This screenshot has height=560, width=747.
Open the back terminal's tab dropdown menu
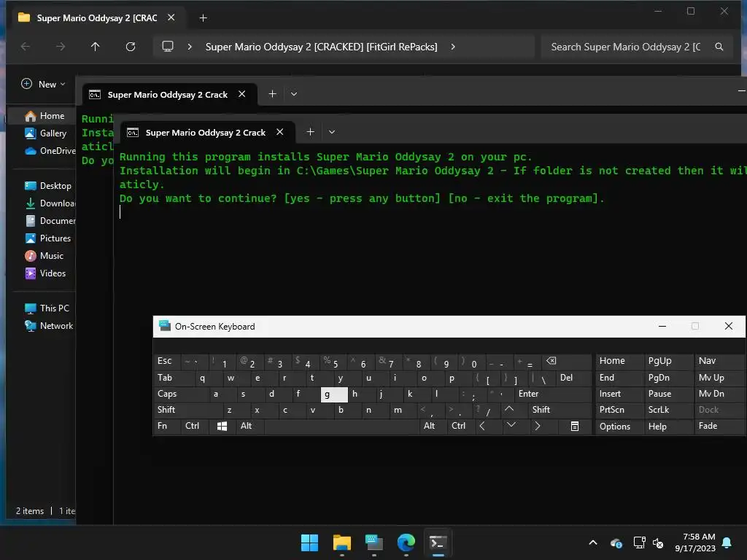294,94
